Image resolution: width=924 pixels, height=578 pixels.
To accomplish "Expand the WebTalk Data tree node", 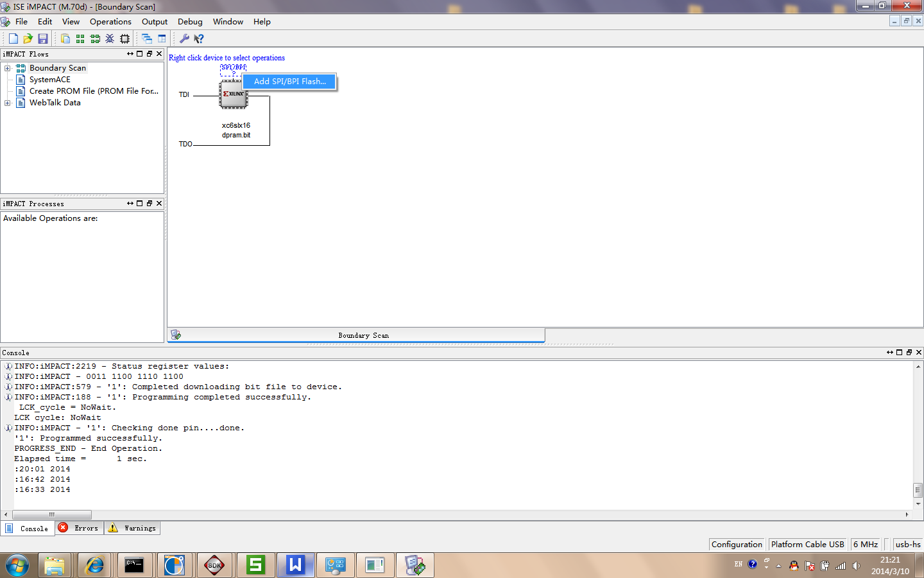I will 7,103.
